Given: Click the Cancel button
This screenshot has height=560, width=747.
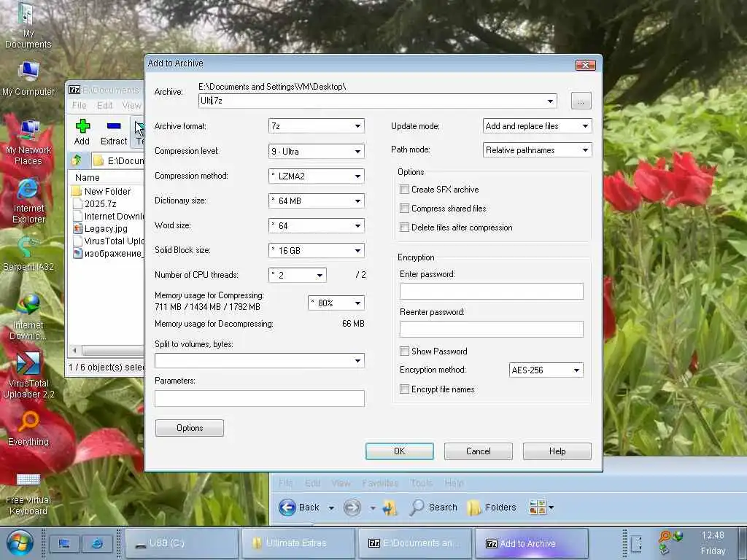Looking at the screenshot, I should pyautogui.click(x=479, y=451).
